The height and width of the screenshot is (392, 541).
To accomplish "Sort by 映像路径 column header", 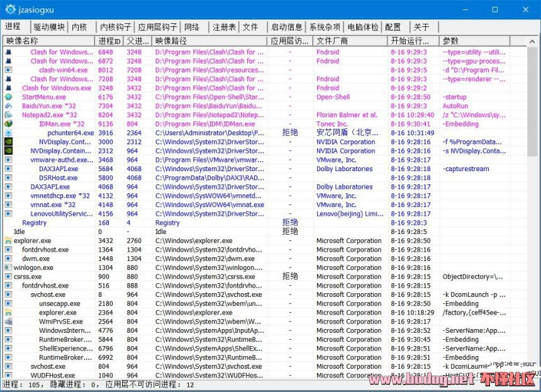I will click(209, 41).
